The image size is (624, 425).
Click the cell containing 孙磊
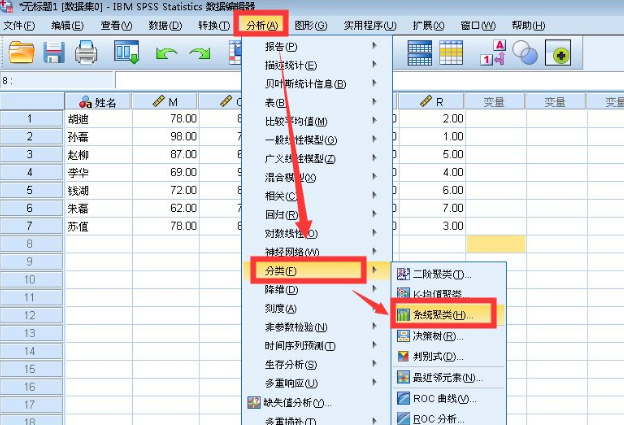(x=98, y=136)
